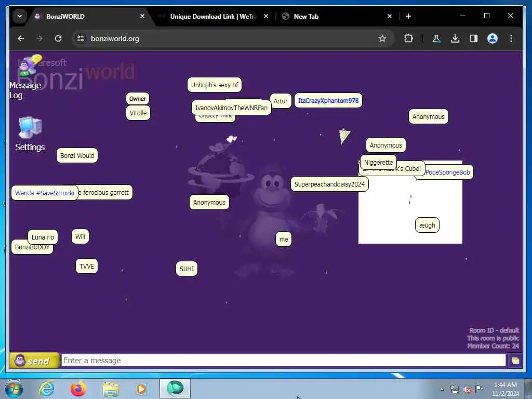Expand the tab search dropdown arrow
This screenshot has width=532, height=399.
coord(20,16)
